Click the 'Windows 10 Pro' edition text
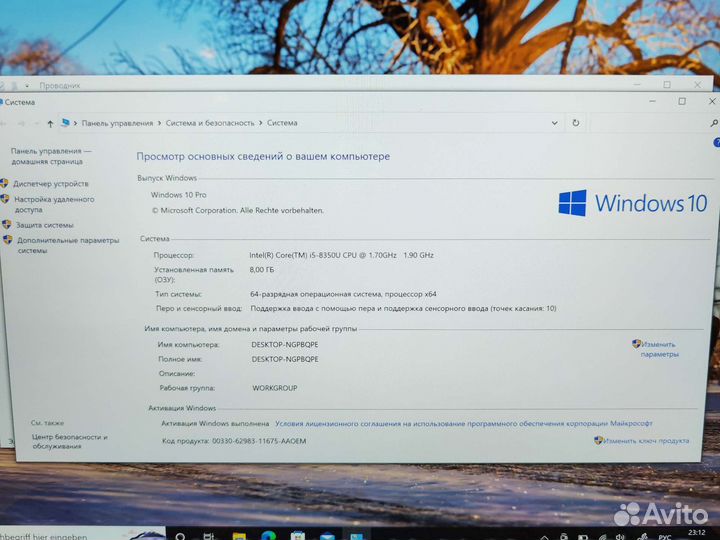Viewport: 720px width, 540px height. pyautogui.click(x=179, y=195)
